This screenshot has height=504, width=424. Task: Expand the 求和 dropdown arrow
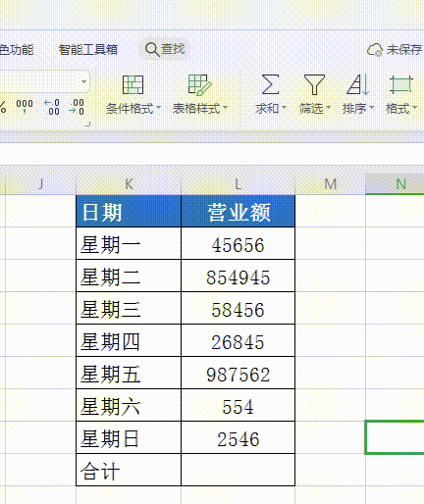(284, 108)
